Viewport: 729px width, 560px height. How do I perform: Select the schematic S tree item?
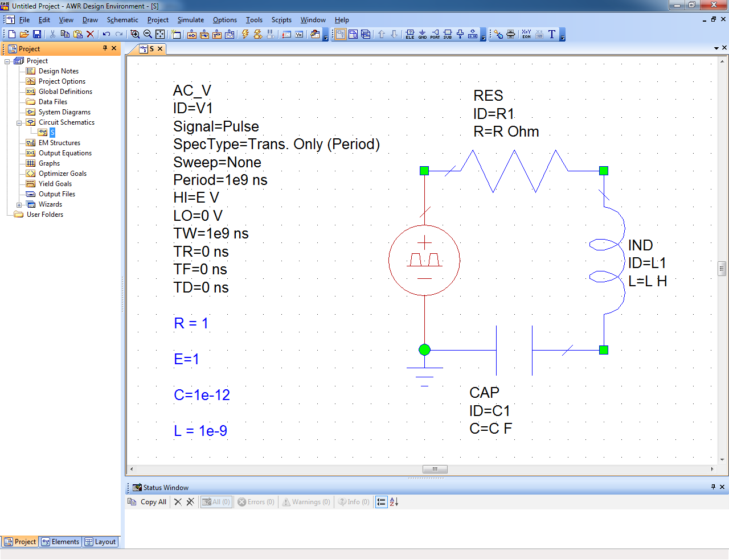(52, 133)
